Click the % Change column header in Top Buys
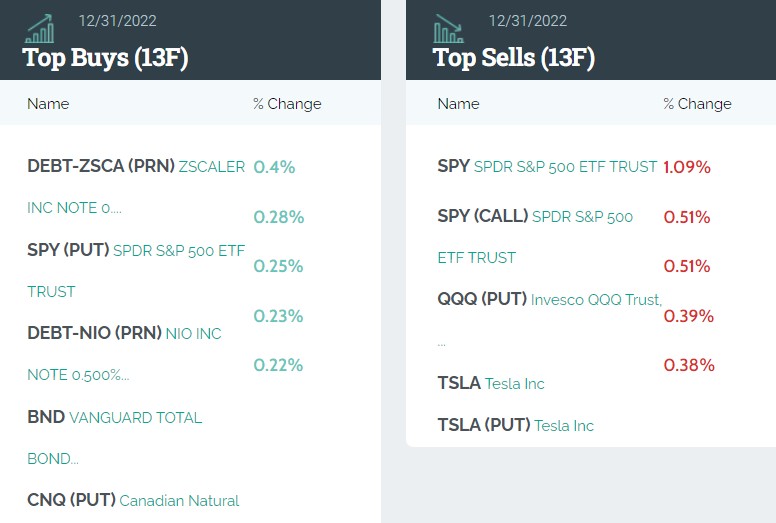 coord(287,104)
